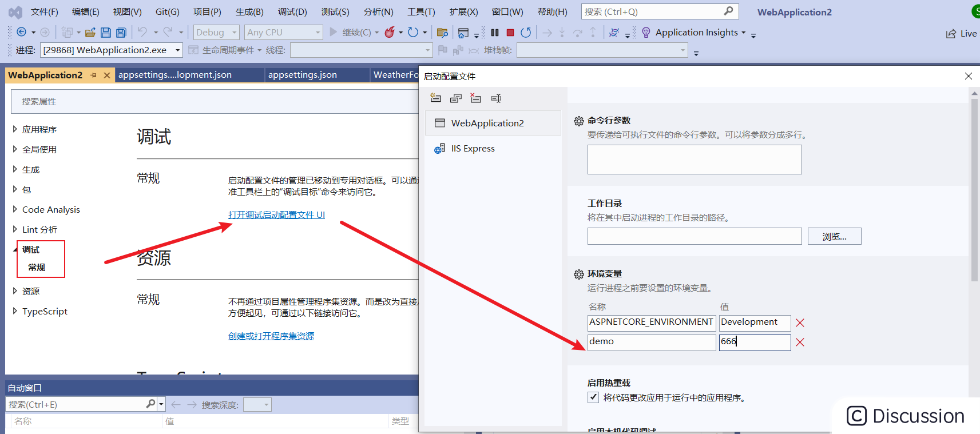Click the browser window home icon
980x434 pixels.
coord(463,33)
